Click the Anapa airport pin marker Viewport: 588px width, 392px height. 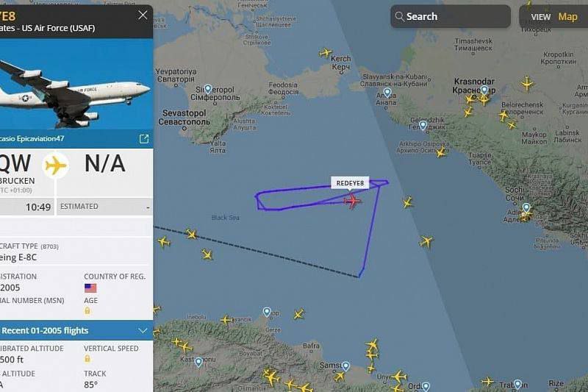[387, 92]
